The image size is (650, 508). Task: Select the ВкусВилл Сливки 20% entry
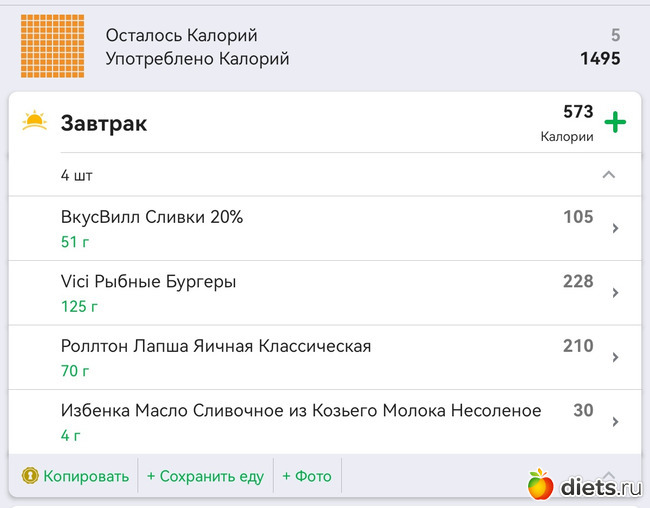pyautogui.click(x=152, y=217)
